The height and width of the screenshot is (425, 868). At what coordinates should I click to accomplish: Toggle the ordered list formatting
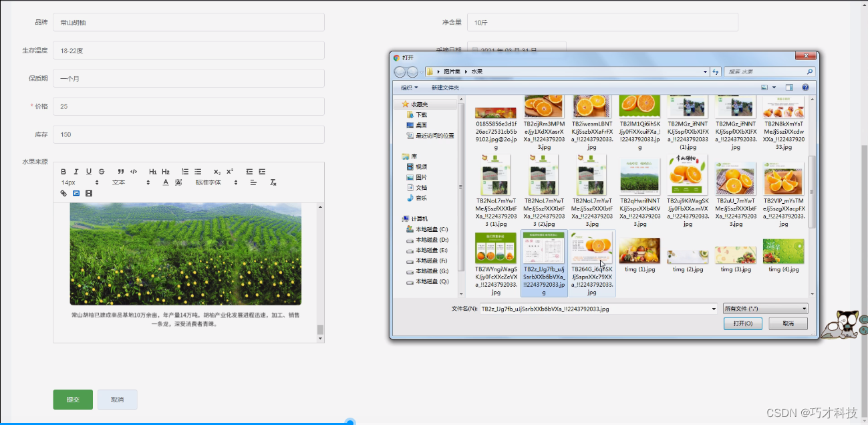pos(184,172)
